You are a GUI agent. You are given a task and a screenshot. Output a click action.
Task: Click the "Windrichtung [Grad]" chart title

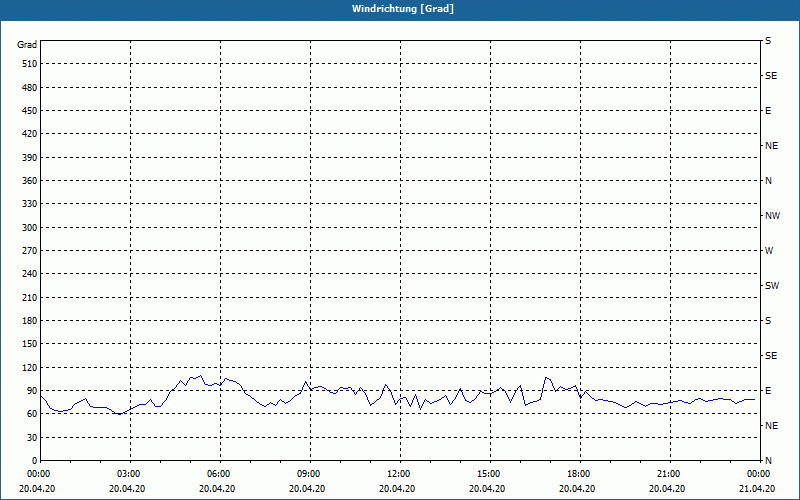coord(403,9)
